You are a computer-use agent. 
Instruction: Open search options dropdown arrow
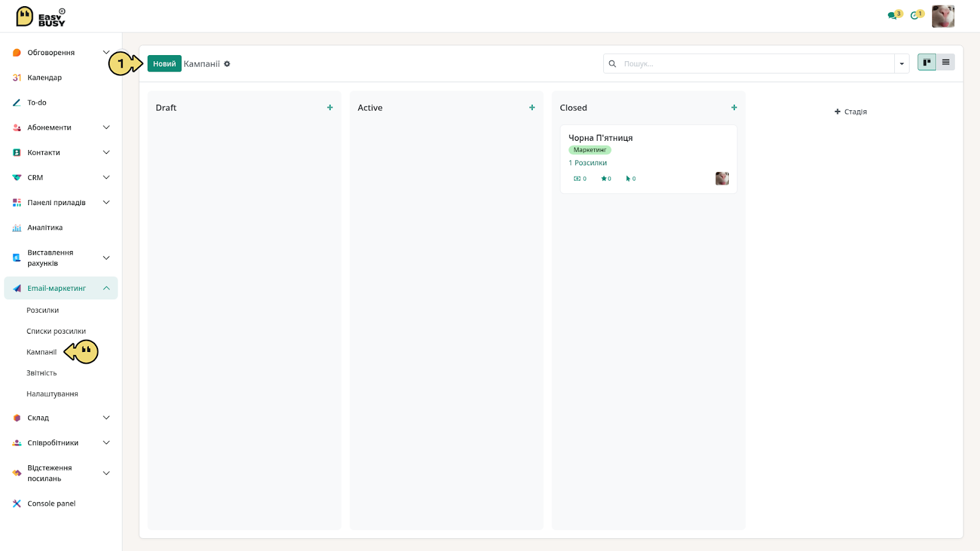click(902, 64)
